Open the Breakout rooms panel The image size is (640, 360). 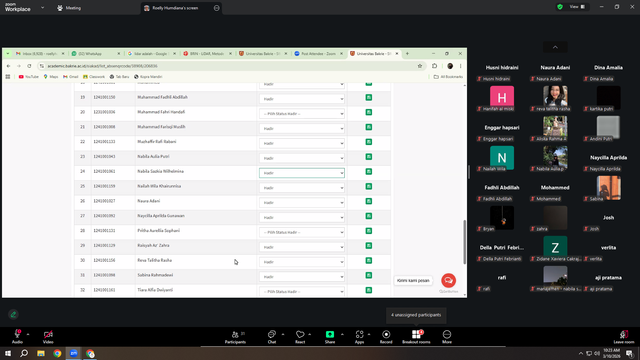[416, 336]
